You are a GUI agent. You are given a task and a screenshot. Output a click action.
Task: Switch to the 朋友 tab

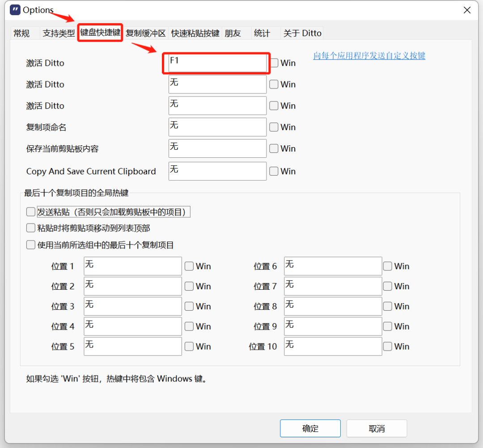point(233,33)
